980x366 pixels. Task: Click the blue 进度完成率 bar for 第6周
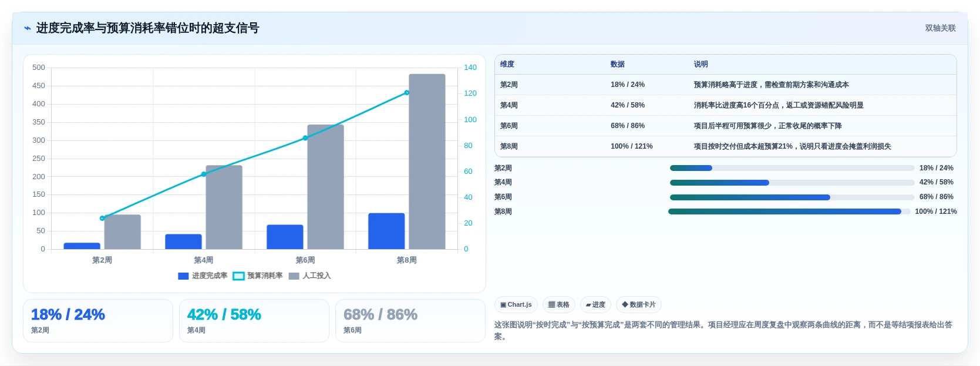click(285, 237)
